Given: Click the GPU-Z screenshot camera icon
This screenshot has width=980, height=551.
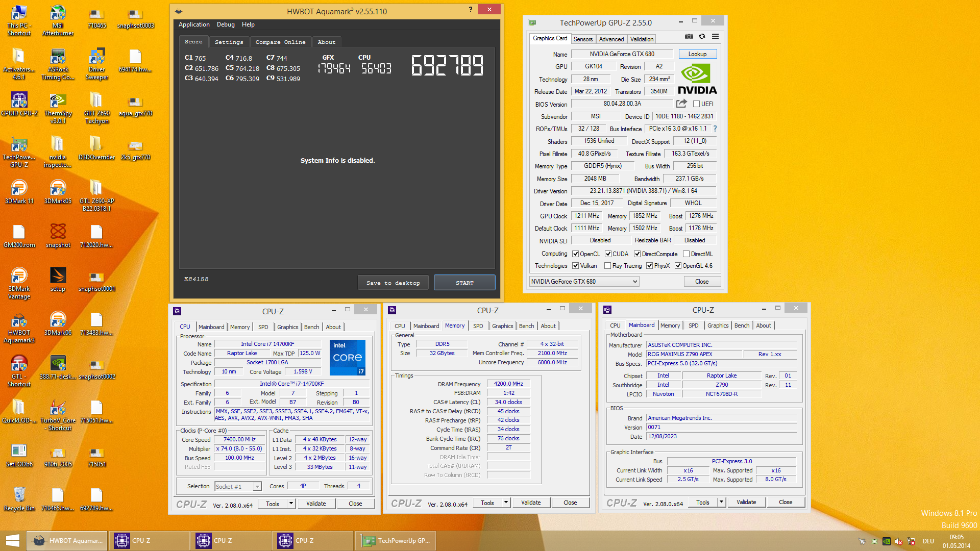Looking at the screenshot, I should tap(689, 36).
